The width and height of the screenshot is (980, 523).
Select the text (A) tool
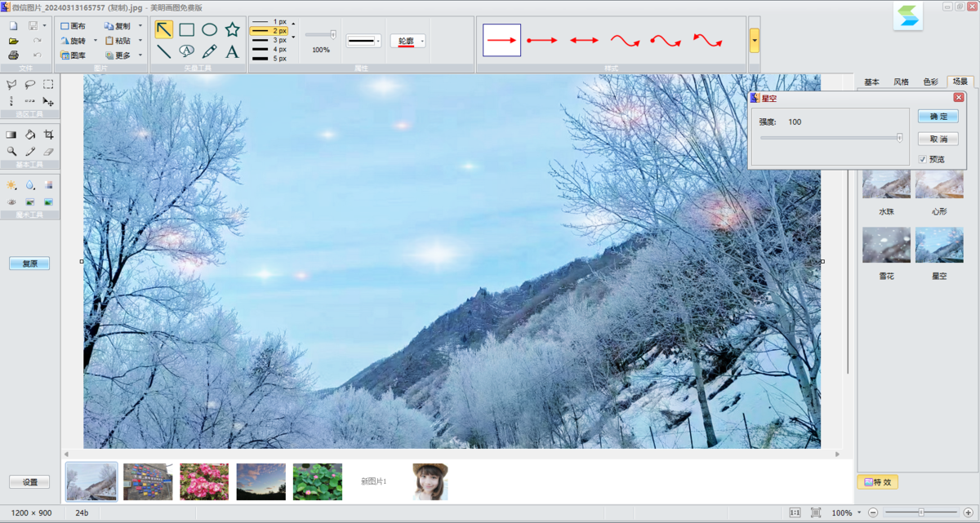click(x=233, y=51)
